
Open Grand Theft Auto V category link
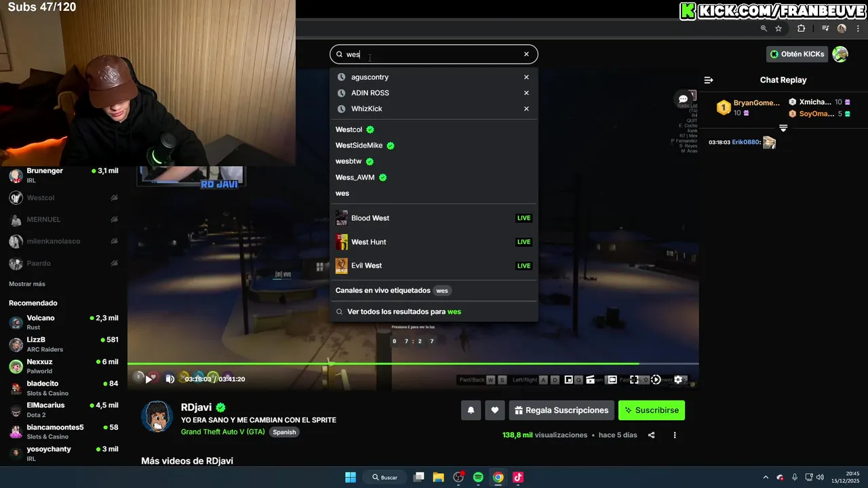[223, 432]
